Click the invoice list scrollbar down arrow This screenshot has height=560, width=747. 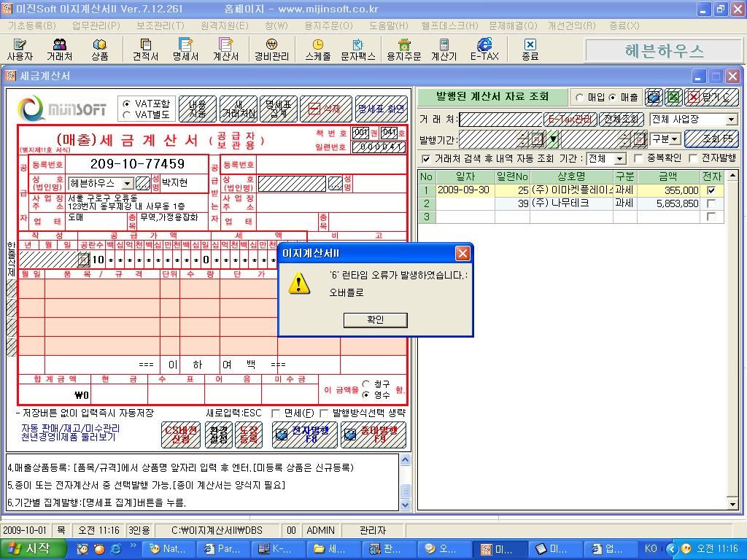pos(732,504)
